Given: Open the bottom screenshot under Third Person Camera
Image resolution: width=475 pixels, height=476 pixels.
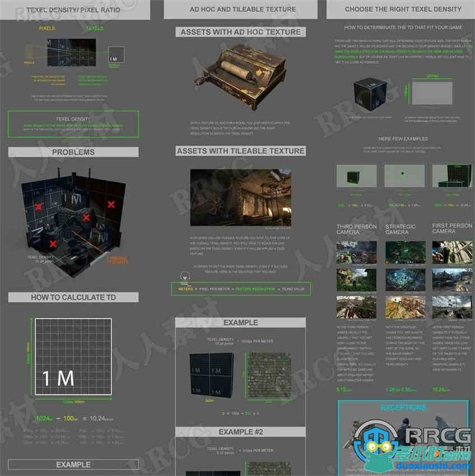Looking at the screenshot, I should [x=356, y=307].
